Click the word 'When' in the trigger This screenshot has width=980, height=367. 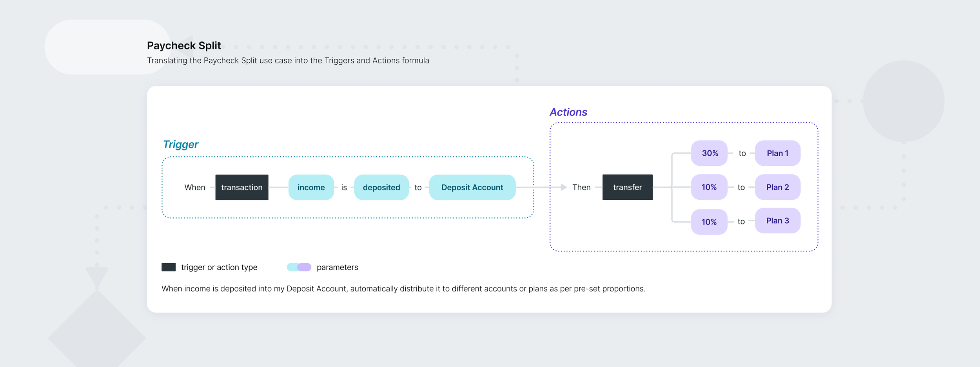click(195, 187)
